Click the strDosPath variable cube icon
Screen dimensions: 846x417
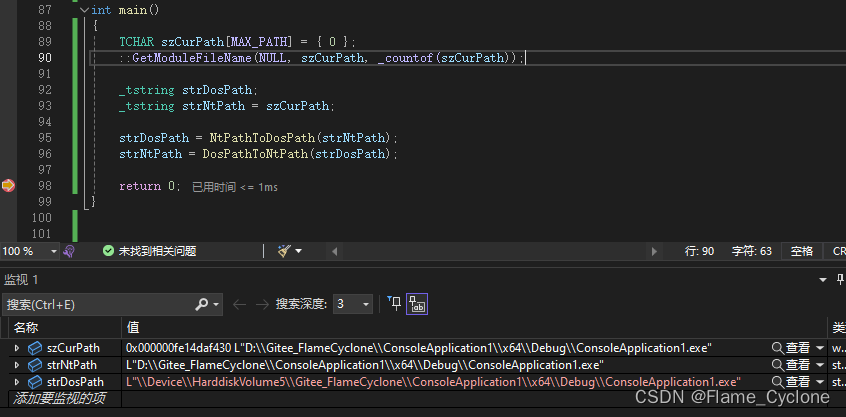coord(35,382)
